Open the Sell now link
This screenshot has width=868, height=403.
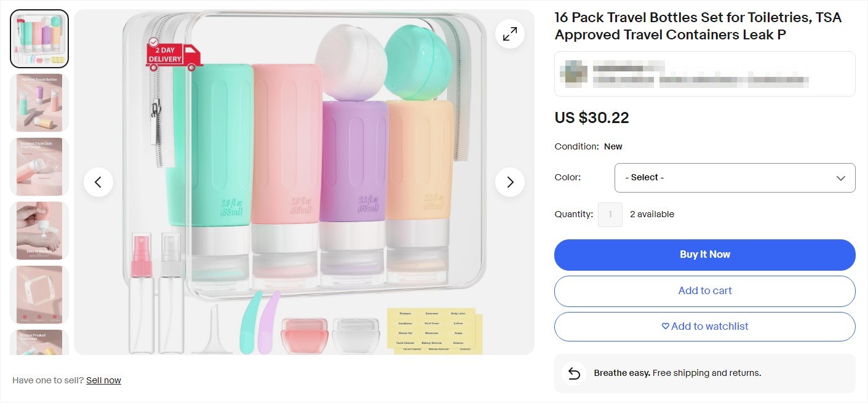coord(103,380)
